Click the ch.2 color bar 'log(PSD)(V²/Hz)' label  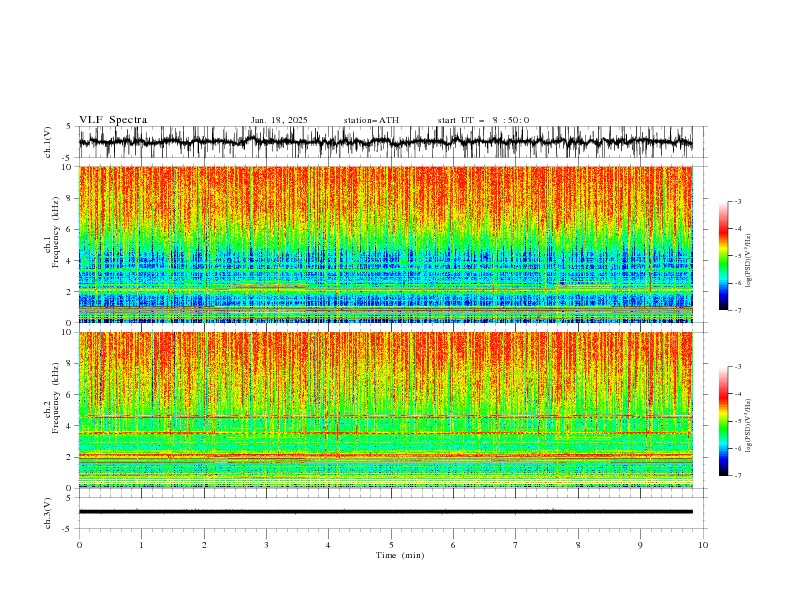(748, 426)
